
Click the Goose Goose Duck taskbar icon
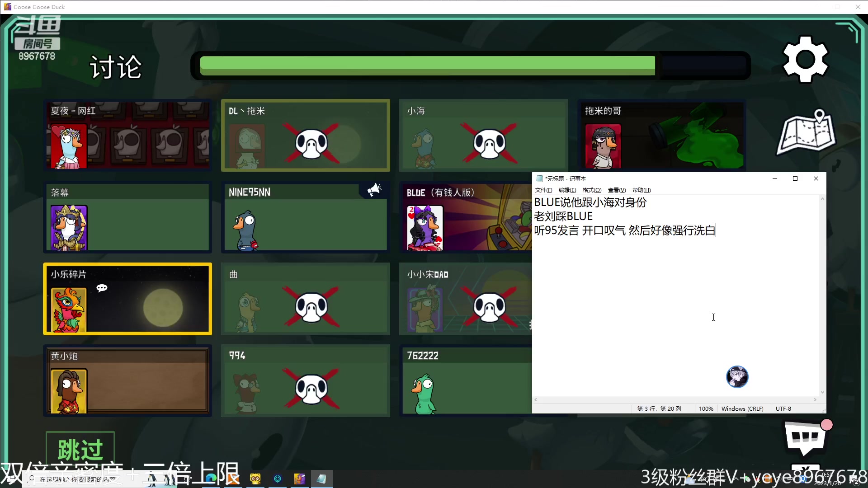[300, 479]
